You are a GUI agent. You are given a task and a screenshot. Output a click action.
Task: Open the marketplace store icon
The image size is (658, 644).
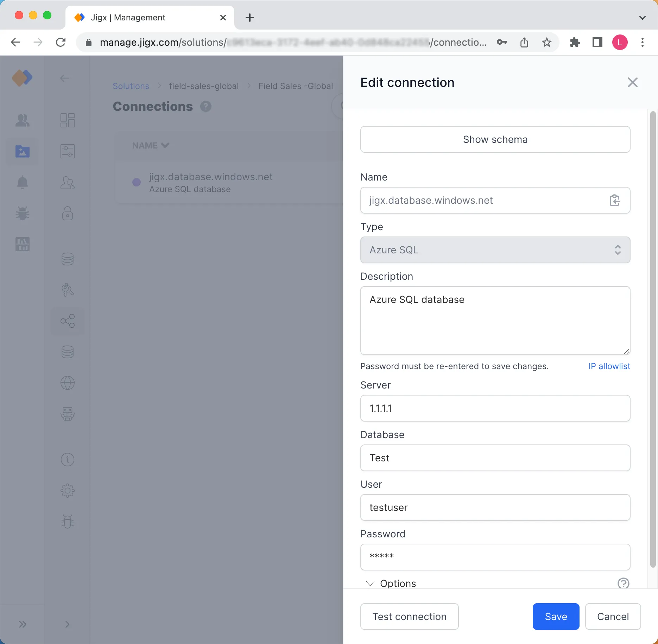[x=23, y=244]
